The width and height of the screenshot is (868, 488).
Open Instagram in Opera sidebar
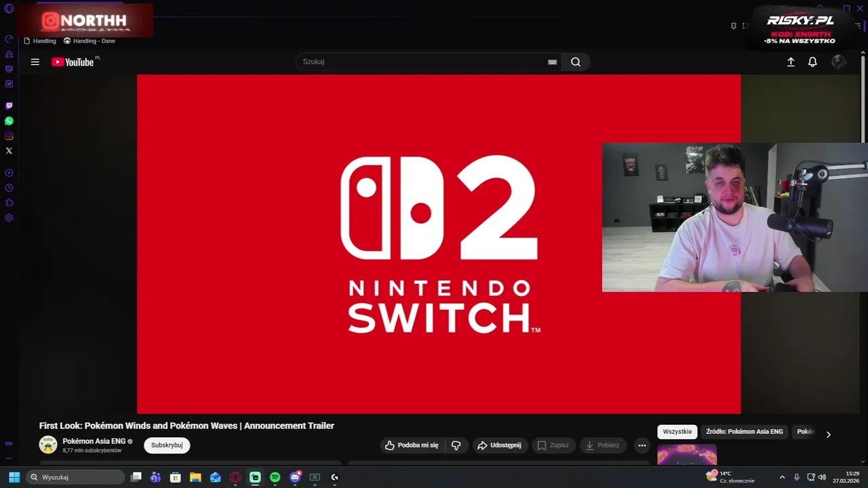point(9,136)
